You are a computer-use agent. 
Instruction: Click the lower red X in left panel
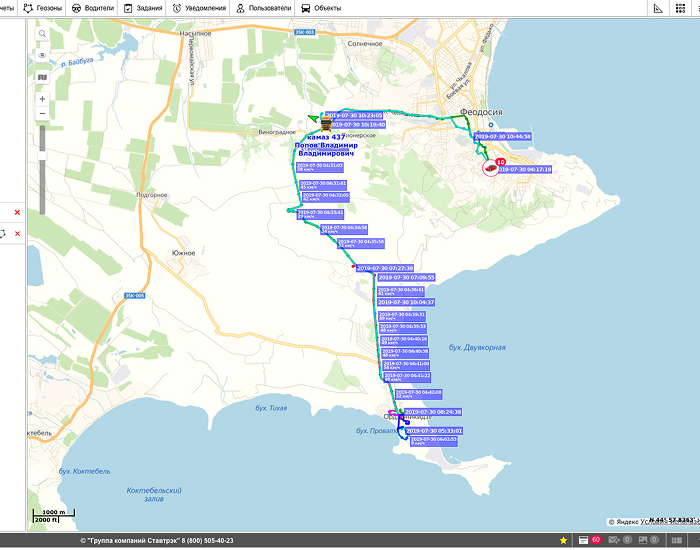point(17,234)
